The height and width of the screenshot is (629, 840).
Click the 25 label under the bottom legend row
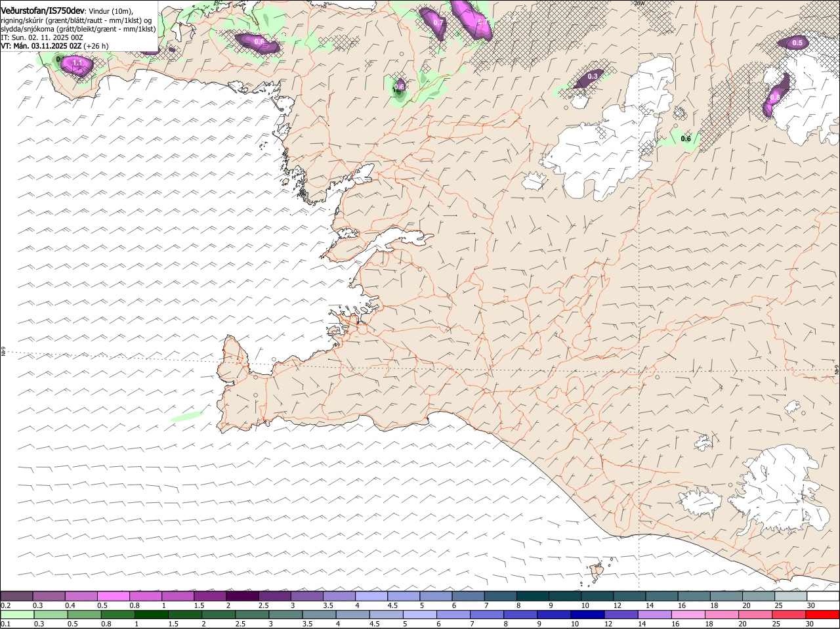(776, 624)
